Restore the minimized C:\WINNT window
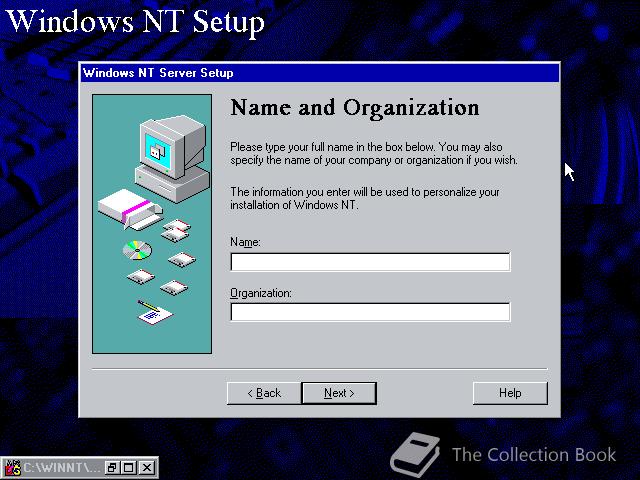 [111, 468]
